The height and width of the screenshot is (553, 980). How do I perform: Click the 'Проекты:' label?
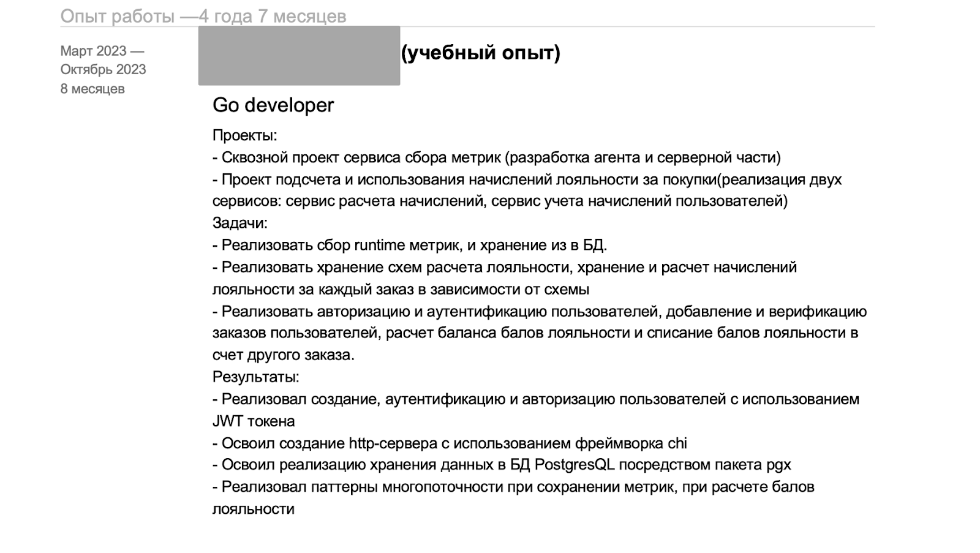[x=244, y=135]
